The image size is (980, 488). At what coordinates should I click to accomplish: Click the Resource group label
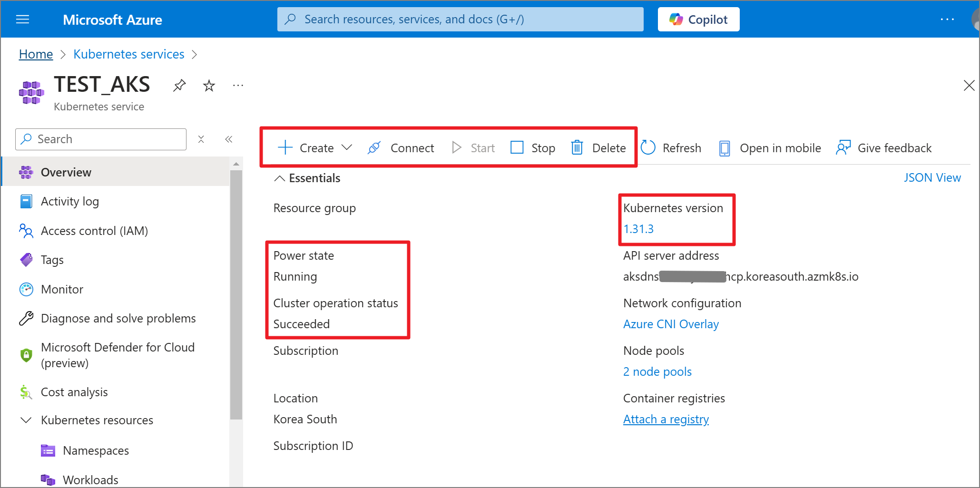[x=314, y=208]
